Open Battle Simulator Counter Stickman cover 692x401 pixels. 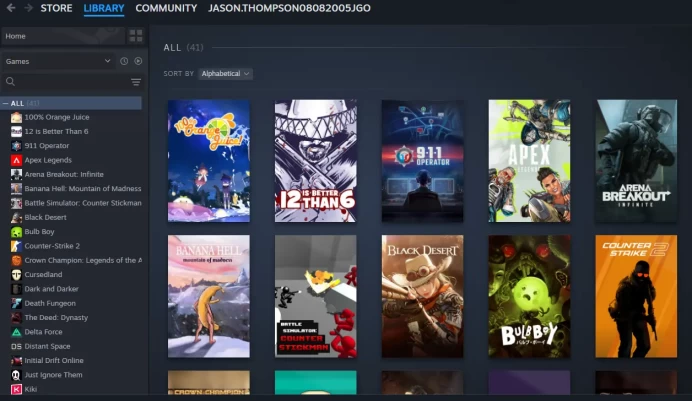tap(316, 296)
